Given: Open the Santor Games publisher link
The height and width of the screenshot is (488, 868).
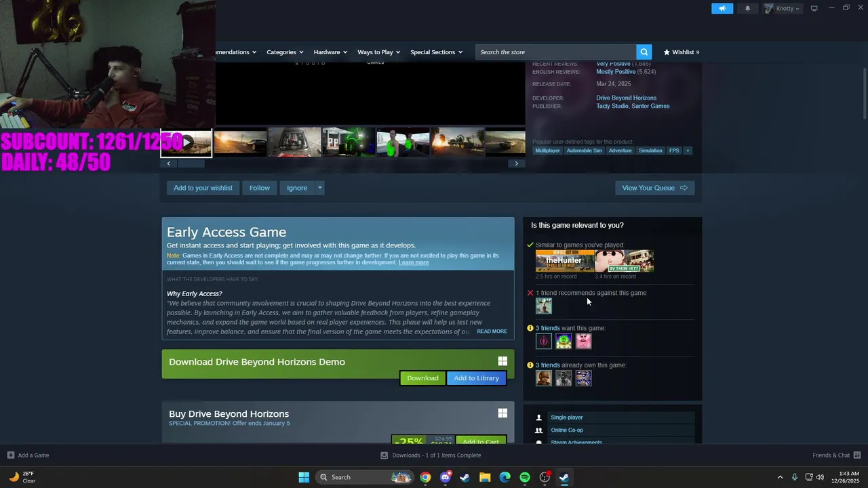Looking at the screenshot, I should tap(650, 106).
